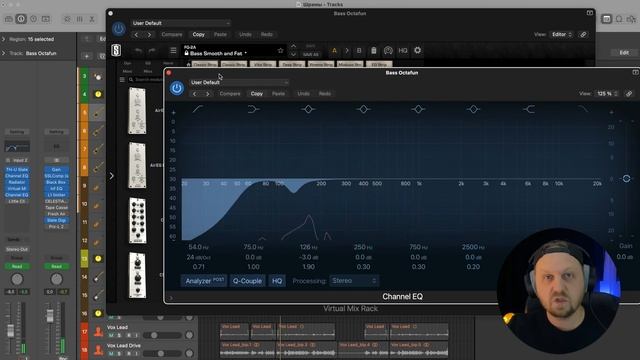Select the Radiator plugin slot
Viewport: 640px width, 360px height.
[17, 182]
